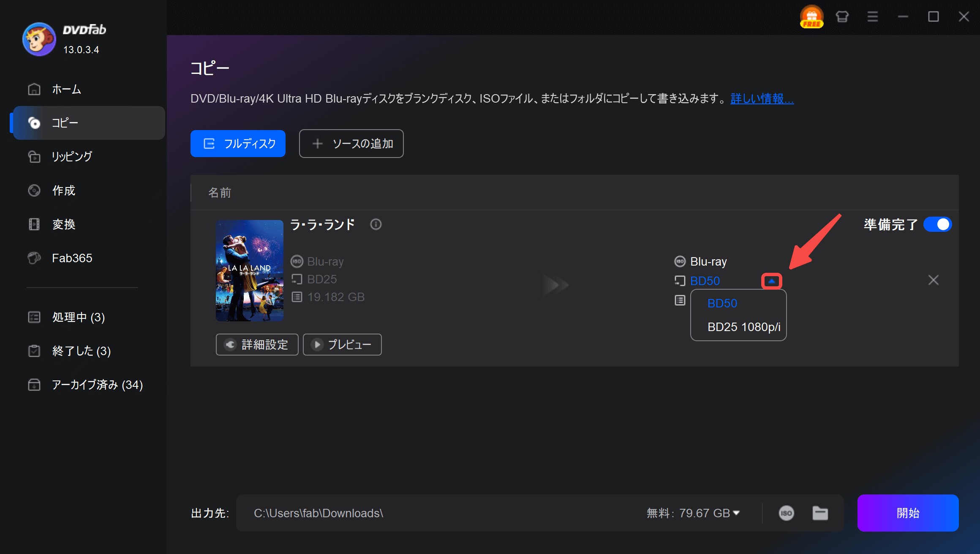Click the DVDFab logo avatar
The height and width of the screenshot is (554, 980).
pyautogui.click(x=39, y=39)
